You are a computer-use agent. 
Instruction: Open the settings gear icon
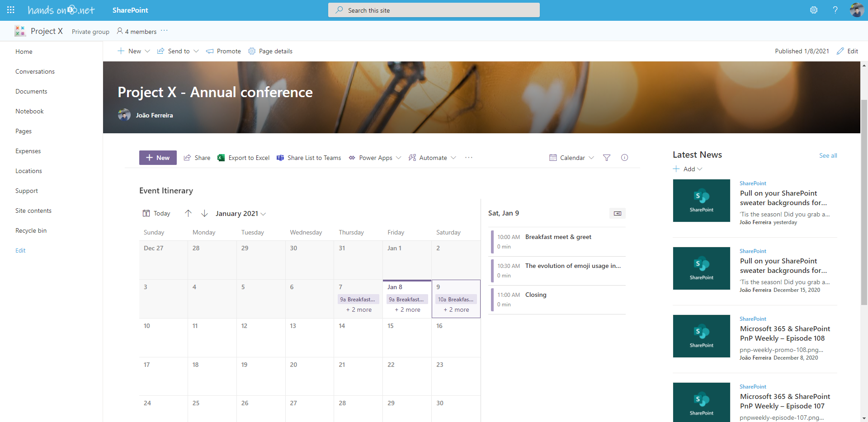pos(814,10)
